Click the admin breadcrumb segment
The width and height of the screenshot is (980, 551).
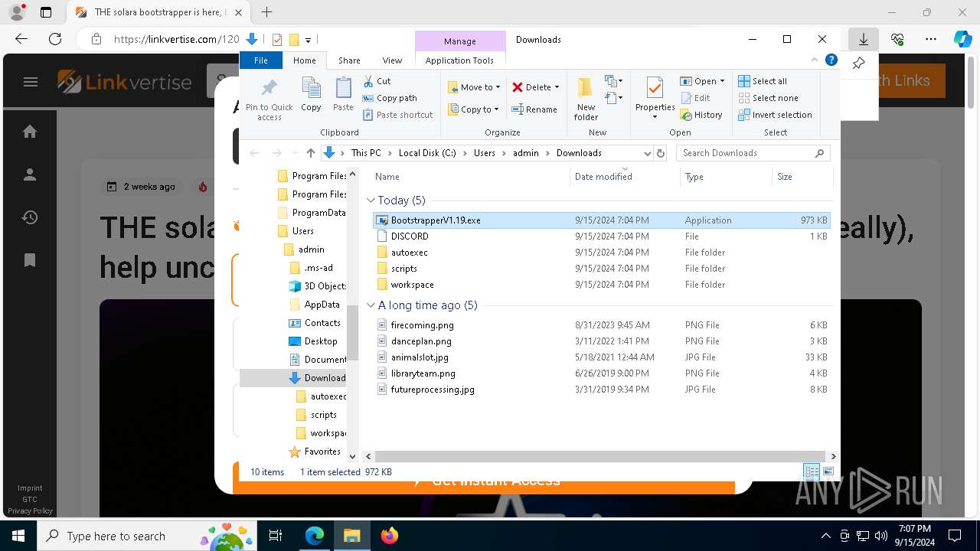526,153
